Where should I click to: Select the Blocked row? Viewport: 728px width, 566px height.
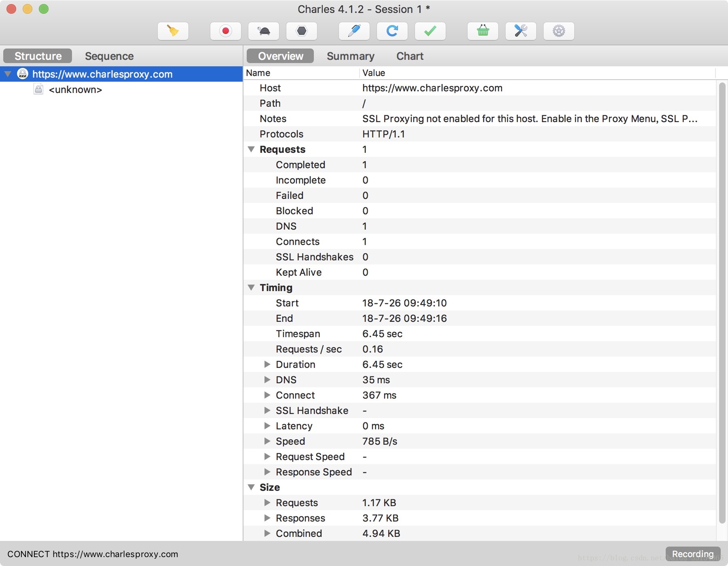(480, 211)
